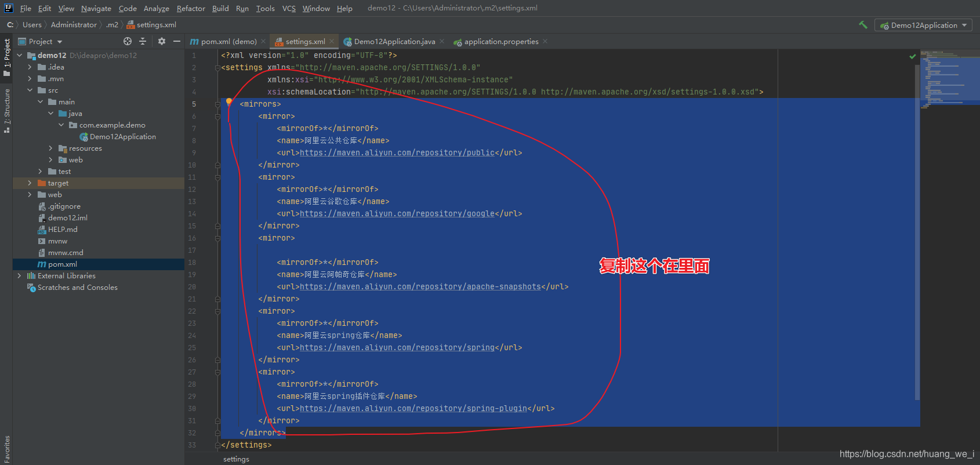Open the Demo12Application run configuration dropdown
This screenshot has width=980, height=465.
pyautogui.click(x=923, y=25)
